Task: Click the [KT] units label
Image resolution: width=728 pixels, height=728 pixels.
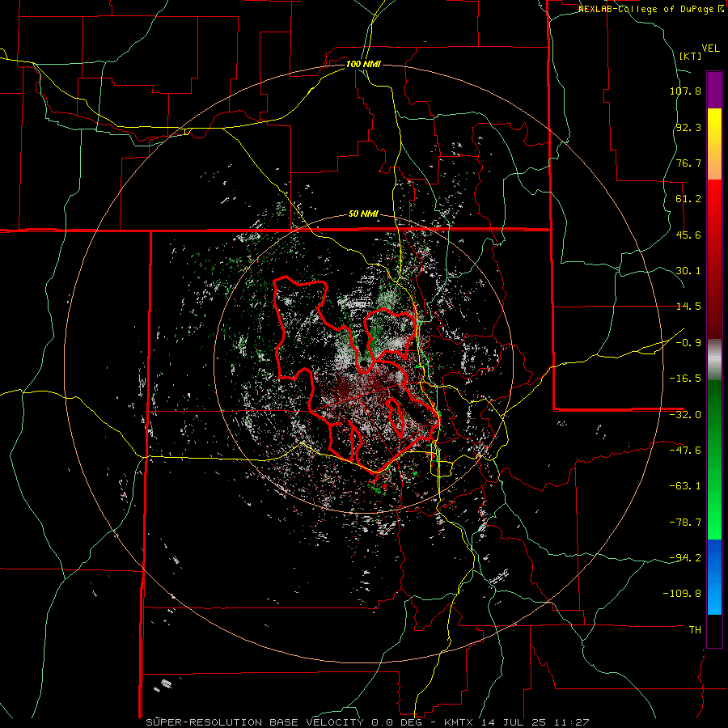Action: 690,56
